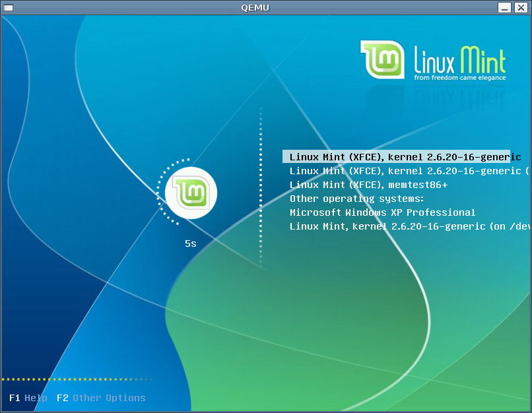The height and width of the screenshot is (413, 532).
Task: Open F2 Other Options
Action: (x=101, y=398)
